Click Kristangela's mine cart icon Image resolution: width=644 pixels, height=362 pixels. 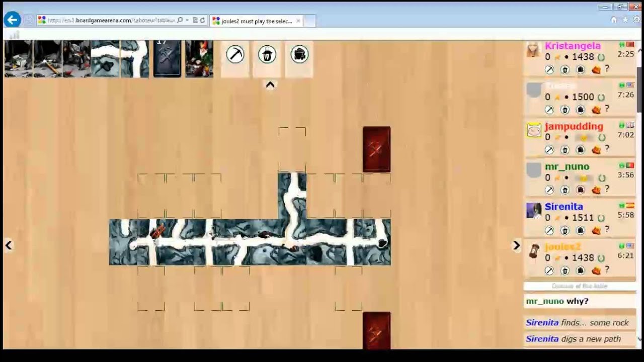[x=581, y=69]
